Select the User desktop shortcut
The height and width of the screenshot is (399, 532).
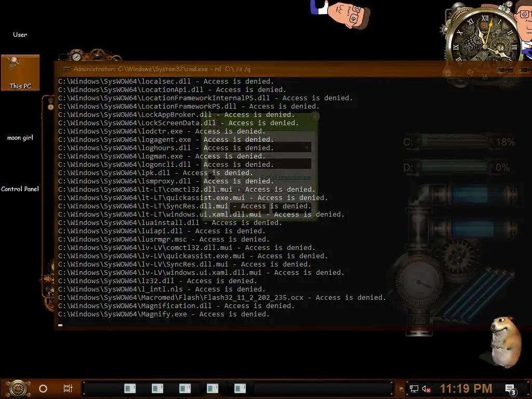[x=20, y=35]
